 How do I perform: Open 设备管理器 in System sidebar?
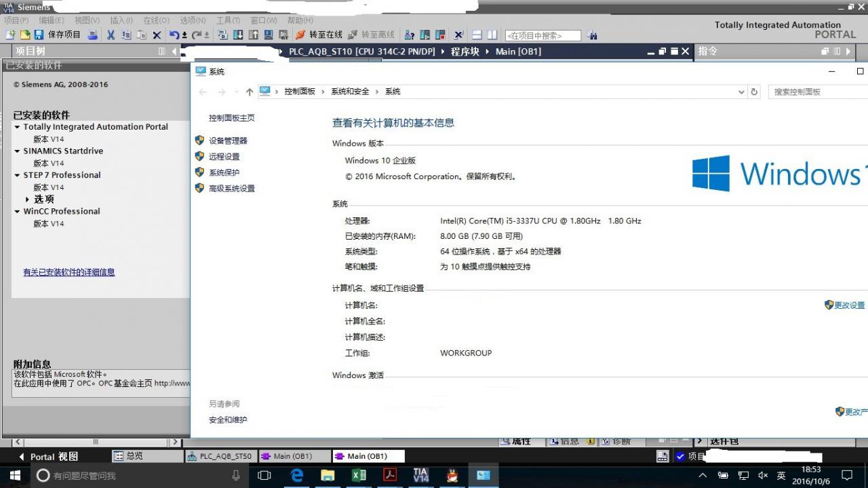[x=228, y=140]
